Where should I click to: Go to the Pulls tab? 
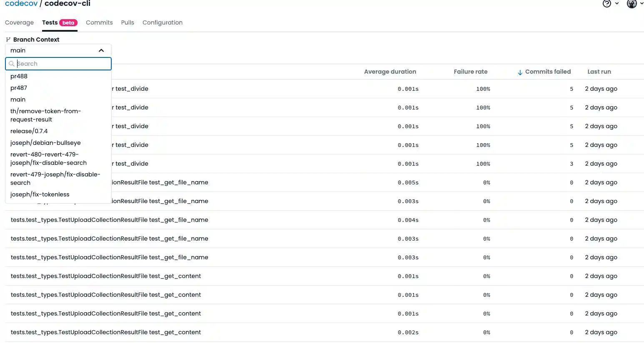coord(128,22)
